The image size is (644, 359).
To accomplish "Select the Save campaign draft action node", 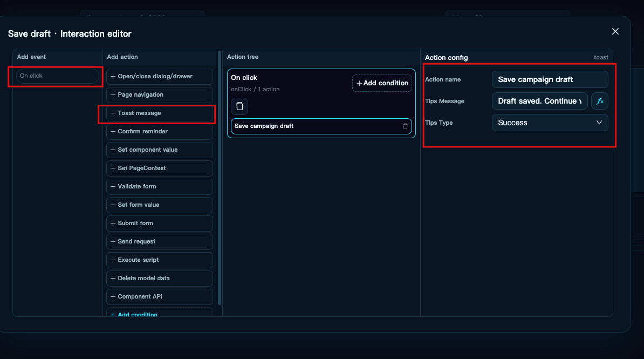I will (321, 126).
